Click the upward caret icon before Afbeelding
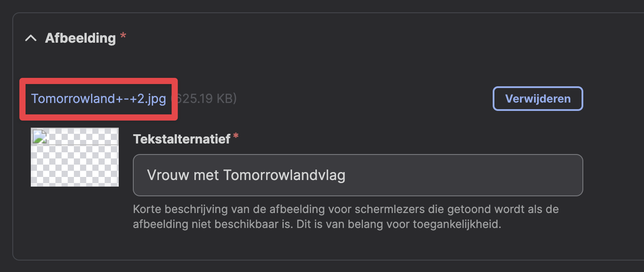 coord(31,38)
